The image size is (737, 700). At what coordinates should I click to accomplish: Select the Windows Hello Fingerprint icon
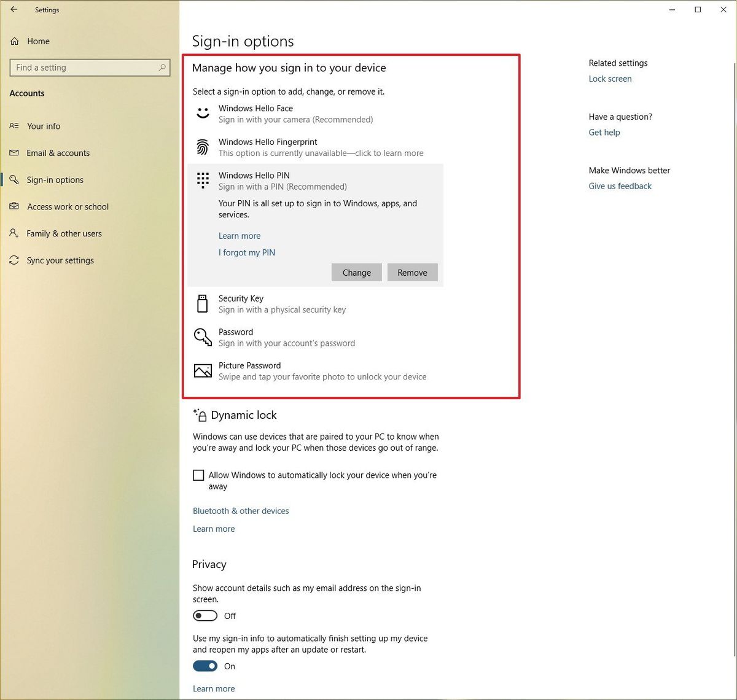point(203,147)
